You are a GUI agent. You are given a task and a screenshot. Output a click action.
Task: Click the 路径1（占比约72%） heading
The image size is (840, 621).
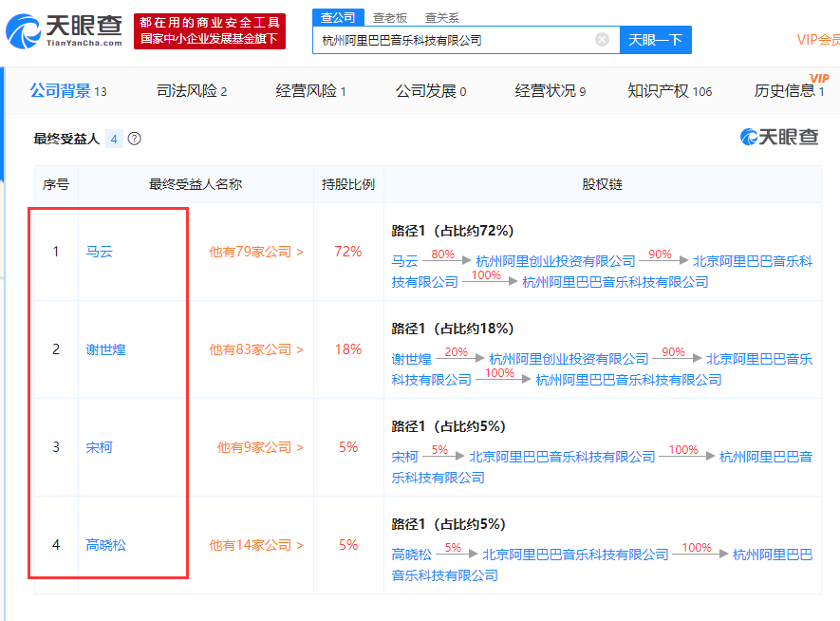coord(453,231)
